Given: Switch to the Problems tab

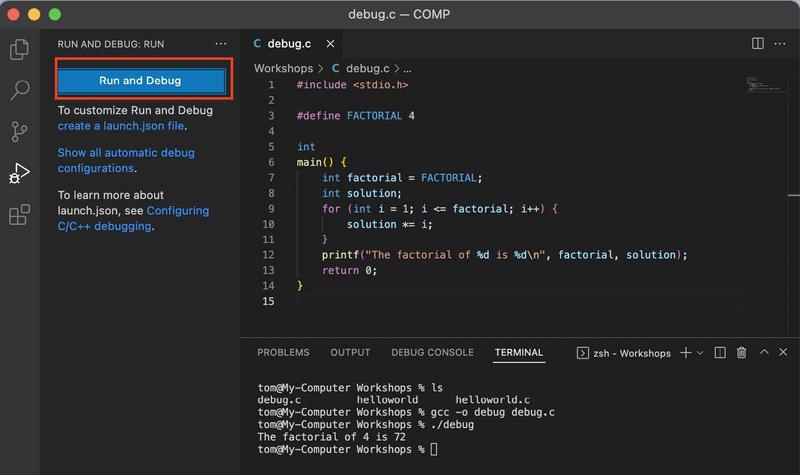Looking at the screenshot, I should [x=283, y=353].
